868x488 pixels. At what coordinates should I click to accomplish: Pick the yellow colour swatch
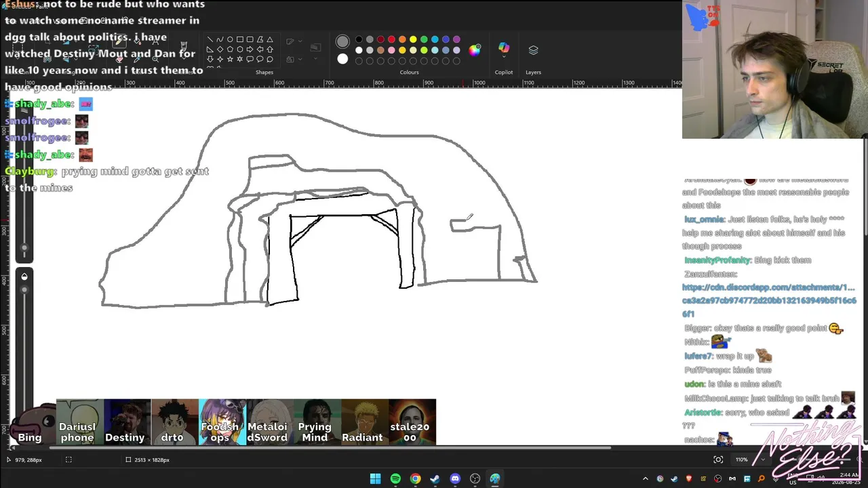413,39
